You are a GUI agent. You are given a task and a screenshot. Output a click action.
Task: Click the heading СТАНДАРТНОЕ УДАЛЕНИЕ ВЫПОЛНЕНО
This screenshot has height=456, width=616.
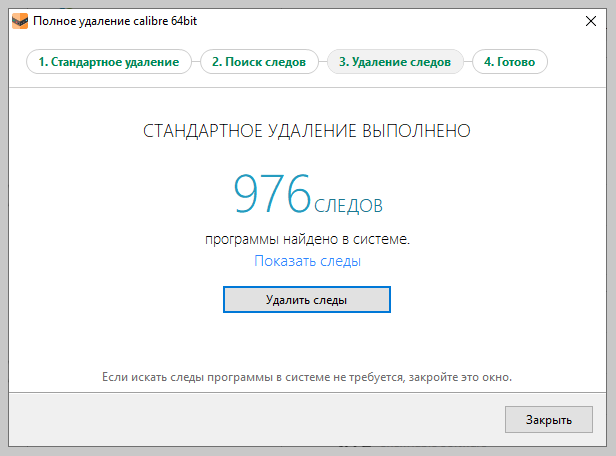307,131
